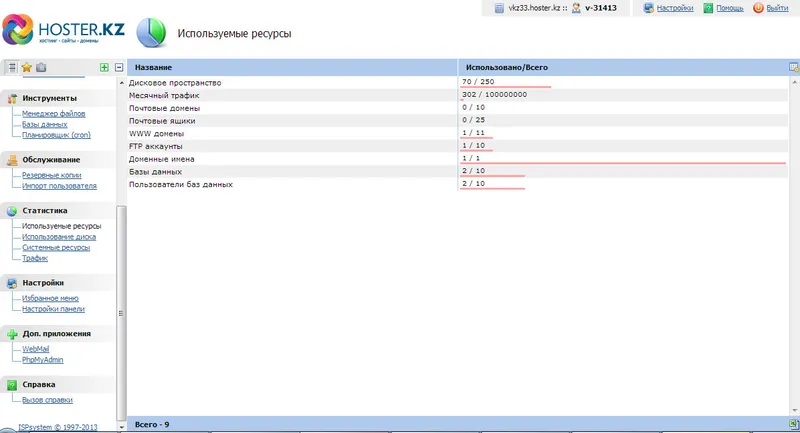Select Почтовые домены row

tap(458, 108)
